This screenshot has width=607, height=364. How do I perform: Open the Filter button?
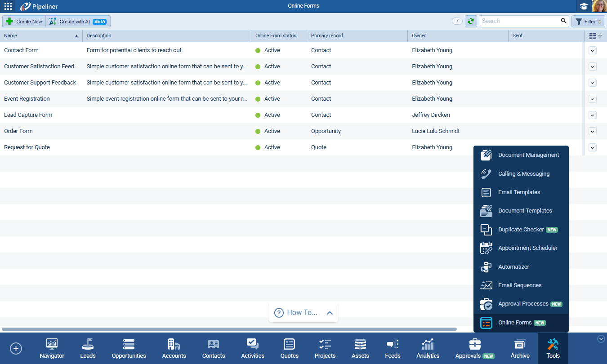pos(588,22)
